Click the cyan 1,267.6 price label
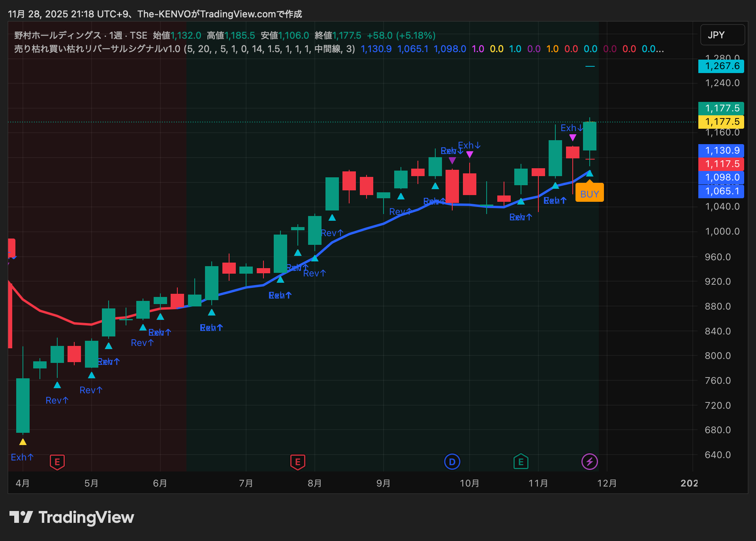Image resolution: width=756 pixels, height=541 pixels. click(x=721, y=66)
